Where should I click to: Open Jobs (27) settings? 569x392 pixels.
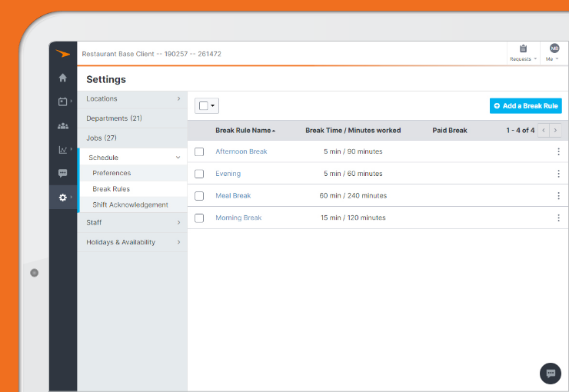pos(132,138)
